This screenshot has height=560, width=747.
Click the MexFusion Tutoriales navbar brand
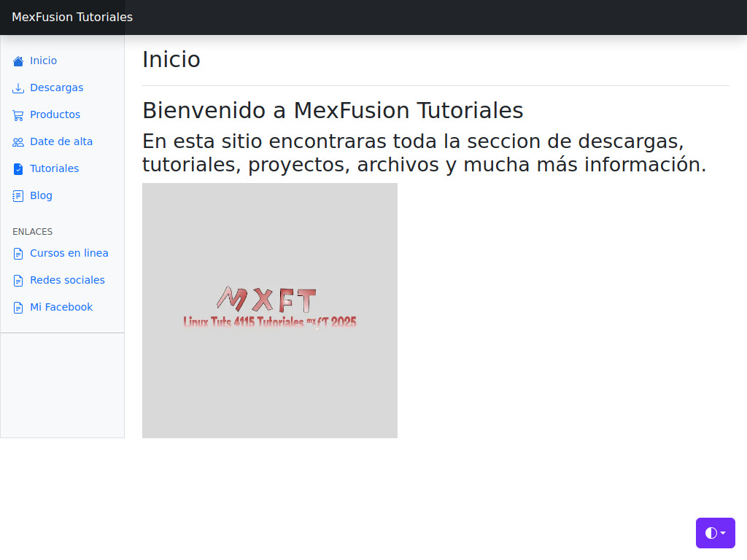coord(72,17)
